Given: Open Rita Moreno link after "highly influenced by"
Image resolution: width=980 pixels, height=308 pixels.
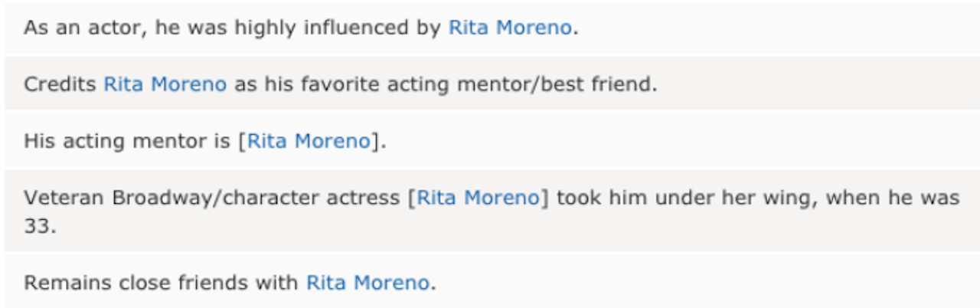Looking at the screenshot, I should pos(509,28).
